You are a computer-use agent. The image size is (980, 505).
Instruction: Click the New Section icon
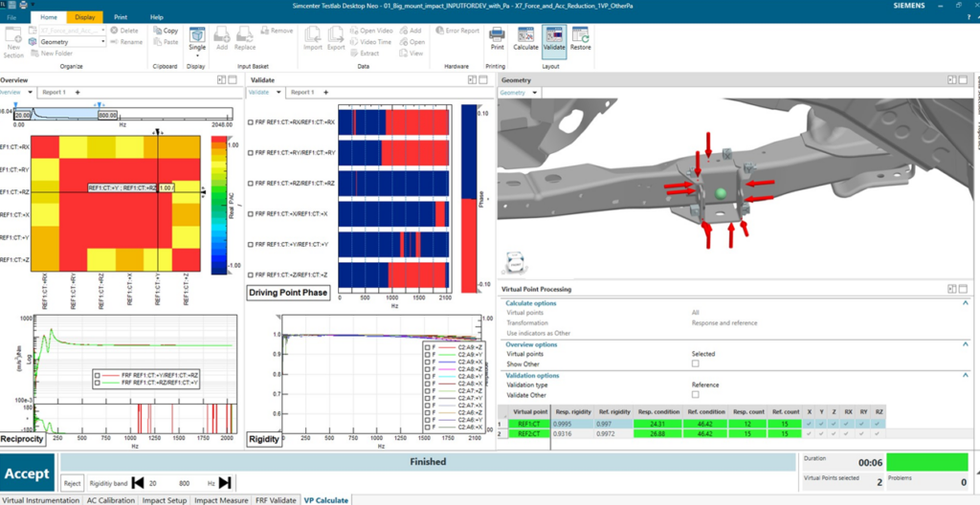[x=13, y=40]
